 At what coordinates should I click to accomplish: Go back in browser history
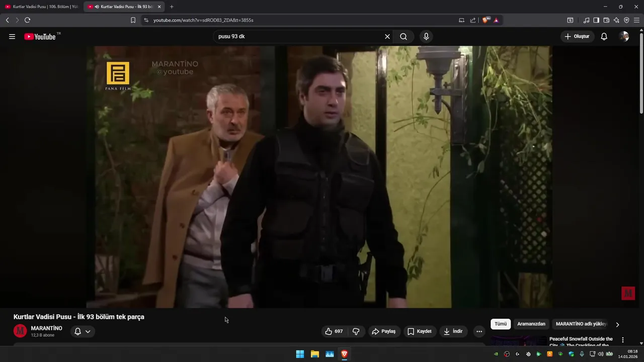tap(7, 20)
